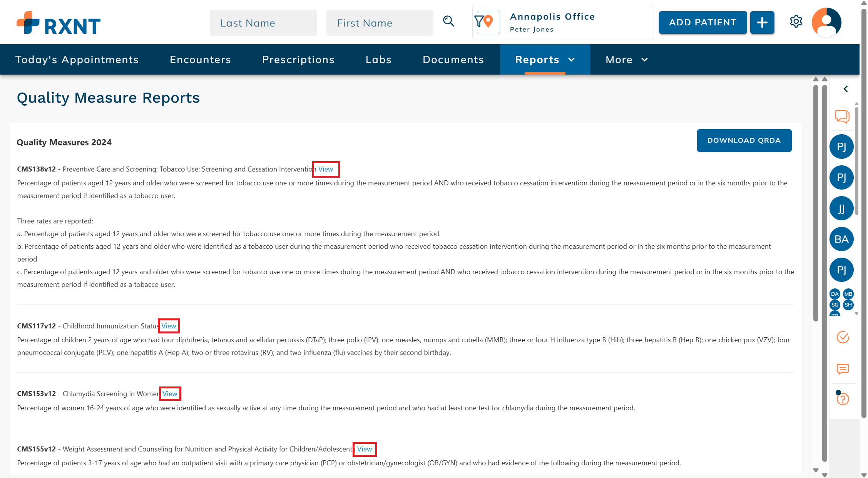
Task: Go to the Prescriptions tab
Action: point(298,60)
